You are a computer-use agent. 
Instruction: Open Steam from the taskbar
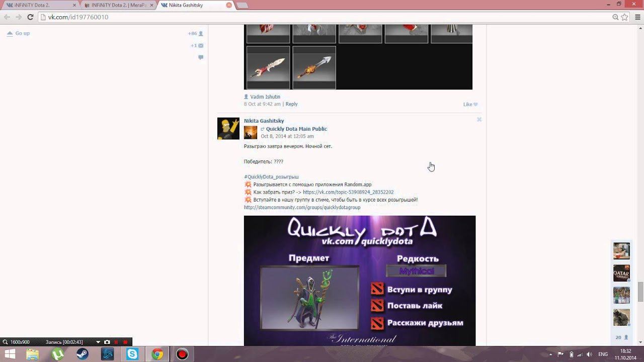pos(83,354)
